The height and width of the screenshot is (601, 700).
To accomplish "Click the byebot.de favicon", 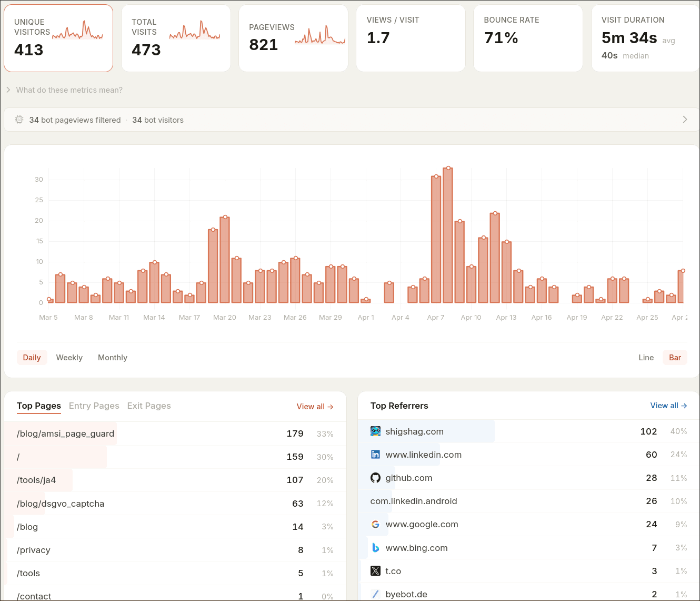I will click(375, 594).
